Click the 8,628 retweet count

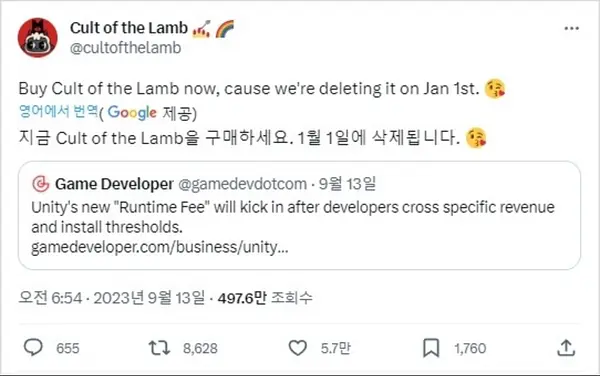(200, 348)
